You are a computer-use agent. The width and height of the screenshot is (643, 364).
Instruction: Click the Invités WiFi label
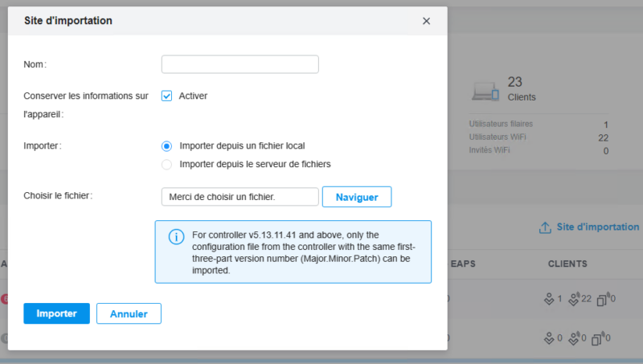489,150
